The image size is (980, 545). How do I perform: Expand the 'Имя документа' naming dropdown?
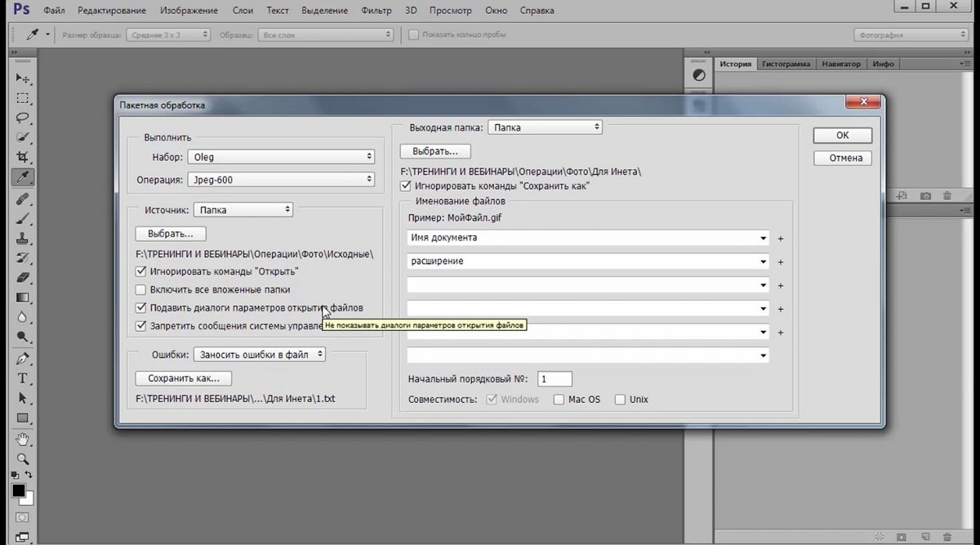pos(764,239)
